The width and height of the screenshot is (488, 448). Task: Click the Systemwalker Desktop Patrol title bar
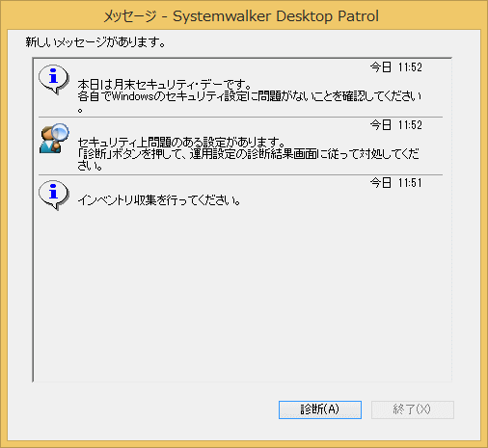(244, 15)
